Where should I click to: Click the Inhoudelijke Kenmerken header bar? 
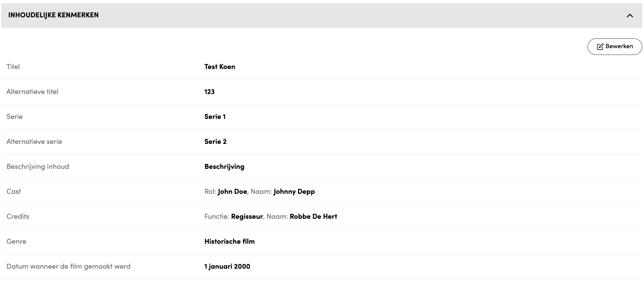294,15
